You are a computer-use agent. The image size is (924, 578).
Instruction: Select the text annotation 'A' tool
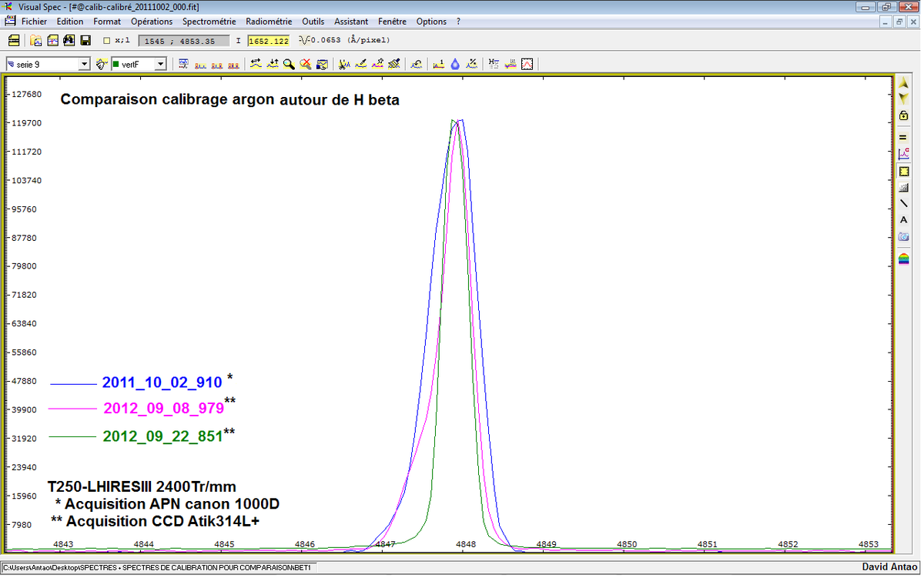[904, 220]
